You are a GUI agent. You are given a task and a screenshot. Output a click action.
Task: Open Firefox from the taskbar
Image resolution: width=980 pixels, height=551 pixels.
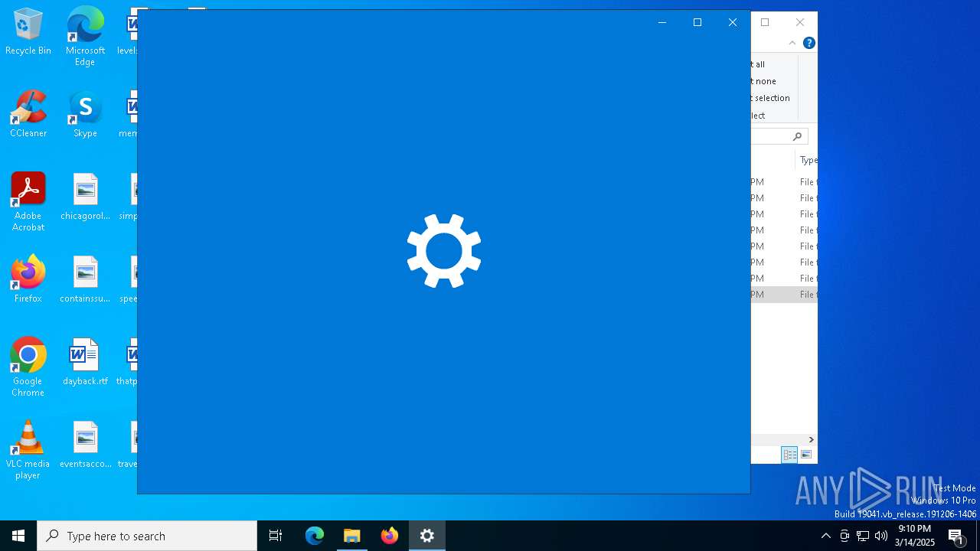pyautogui.click(x=390, y=536)
